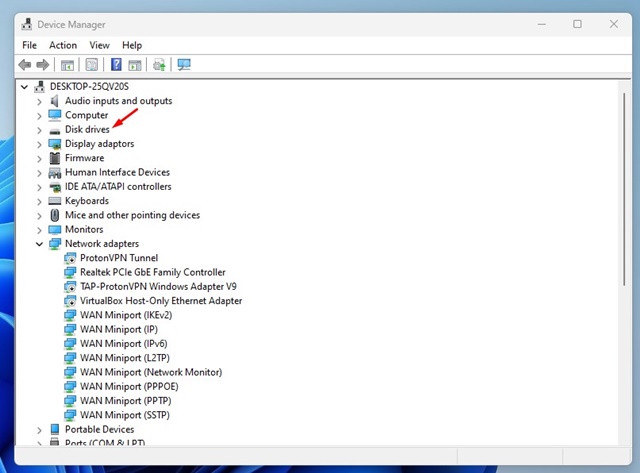Select WAN Miniport (IPv6)

(x=124, y=344)
